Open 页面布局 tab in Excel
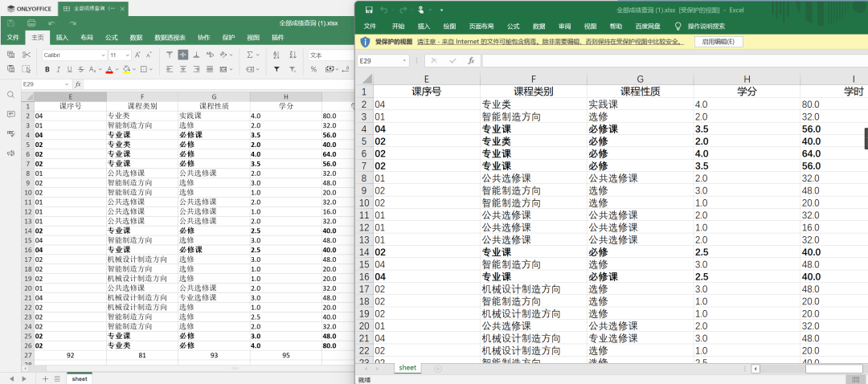This screenshot has height=384, width=868. click(x=481, y=26)
